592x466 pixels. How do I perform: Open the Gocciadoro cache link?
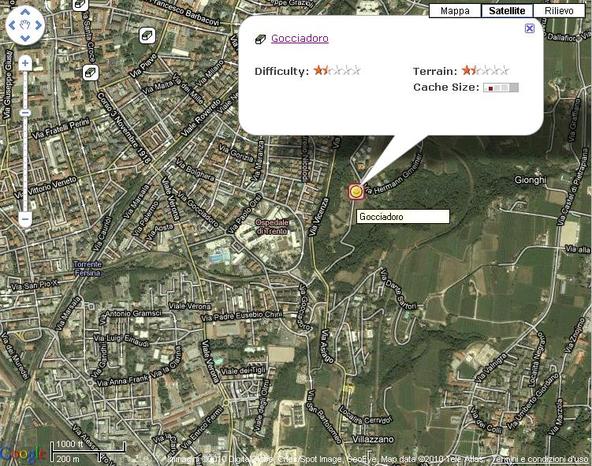tap(300, 39)
